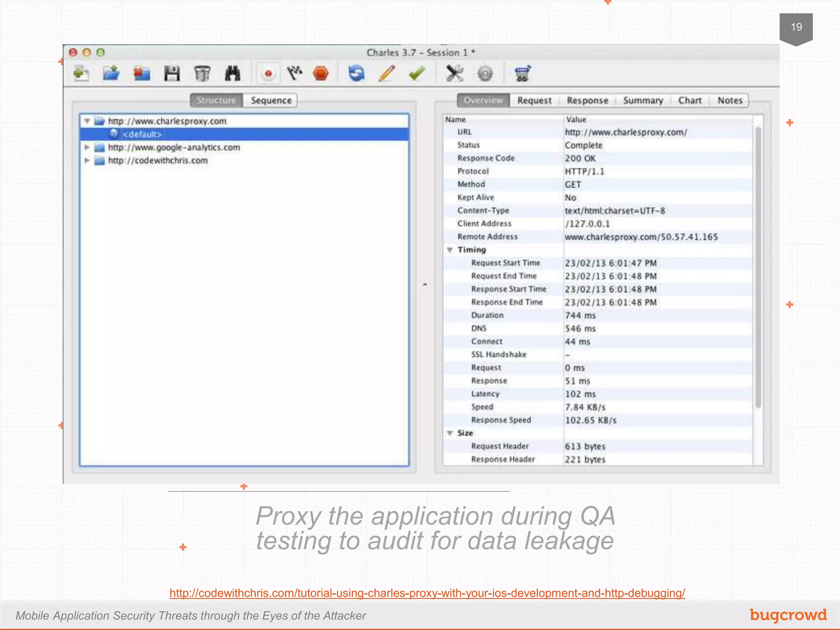Select the http://www.google-analytics.com host row
The height and width of the screenshot is (630, 840).
coord(244,147)
